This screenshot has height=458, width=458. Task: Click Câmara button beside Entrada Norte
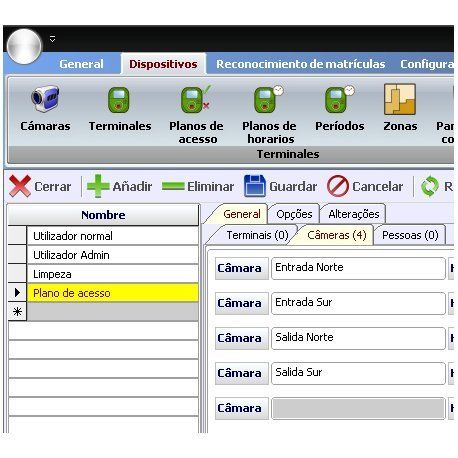pyautogui.click(x=242, y=268)
